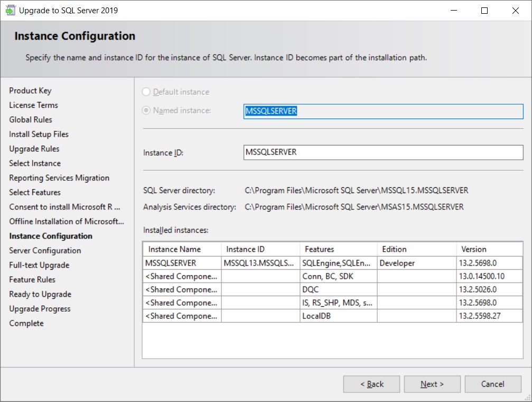Sort by Instance Name column header
532x402 pixels.
182,249
